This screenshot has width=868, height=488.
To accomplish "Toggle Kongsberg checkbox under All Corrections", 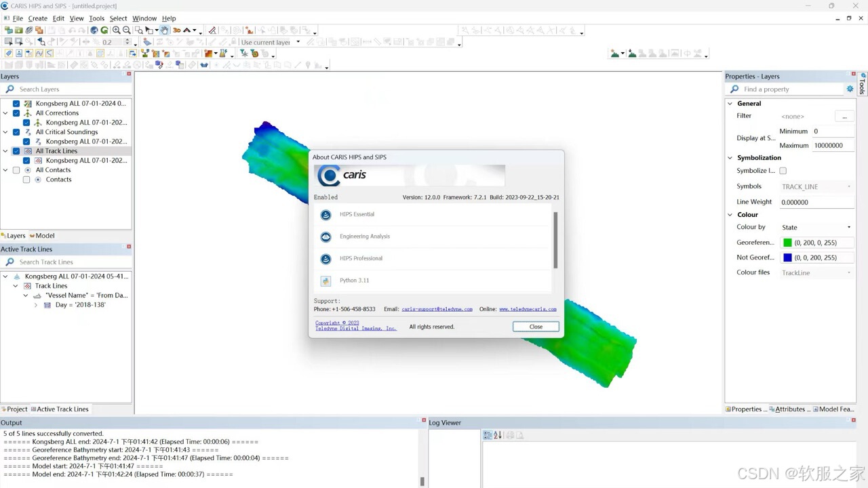I will point(26,123).
